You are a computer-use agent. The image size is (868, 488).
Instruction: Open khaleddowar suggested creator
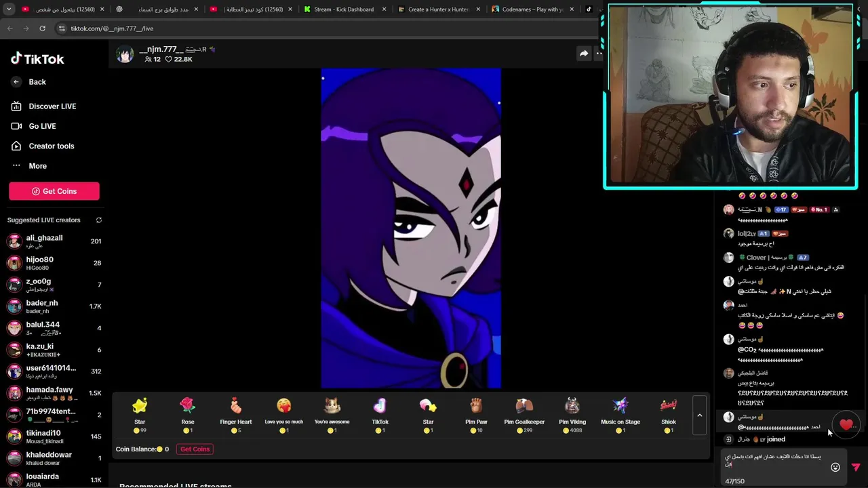54,458
